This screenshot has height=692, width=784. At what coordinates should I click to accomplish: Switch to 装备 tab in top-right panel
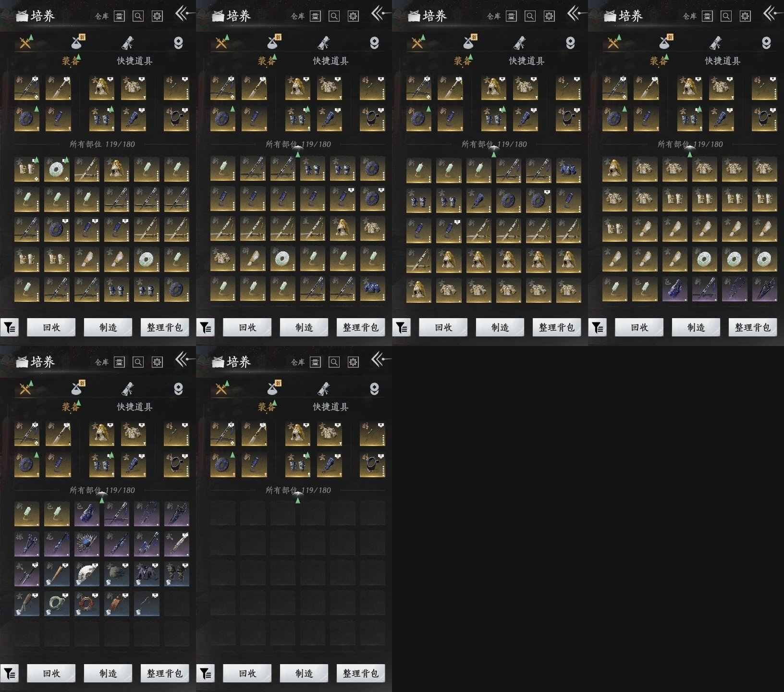coord(659,61)
